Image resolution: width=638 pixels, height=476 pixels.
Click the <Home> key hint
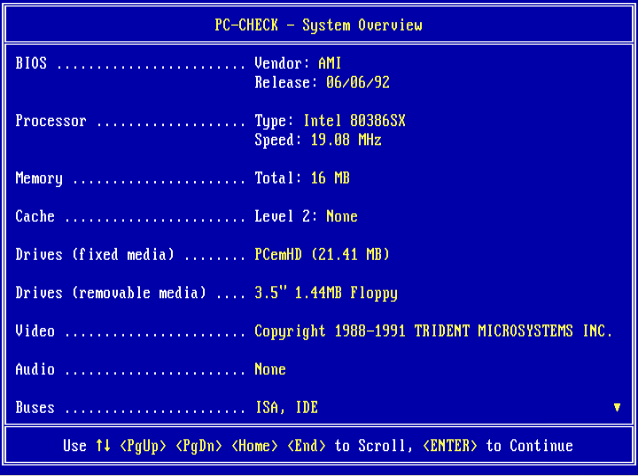tap(255, 445)
